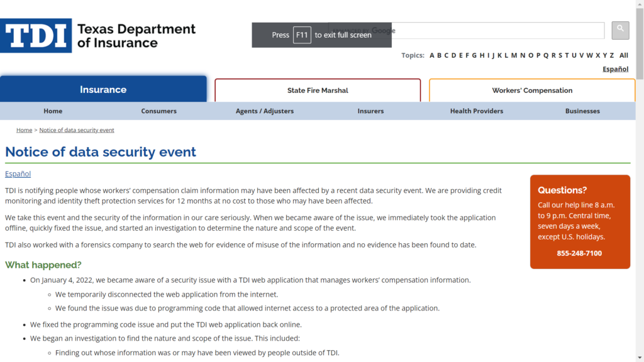644x362 pixels.
Task: Click the page title Notice of data security event
Action: point(101,152)
